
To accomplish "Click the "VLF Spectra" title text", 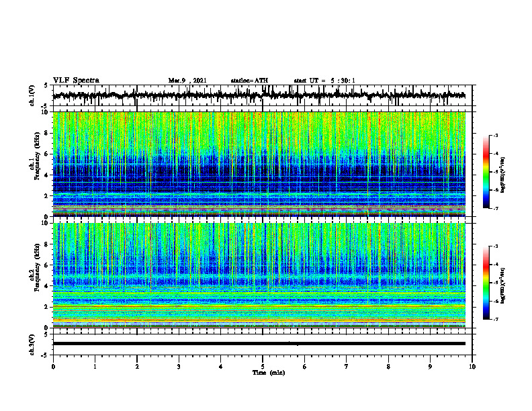I will tap(76, 81).
